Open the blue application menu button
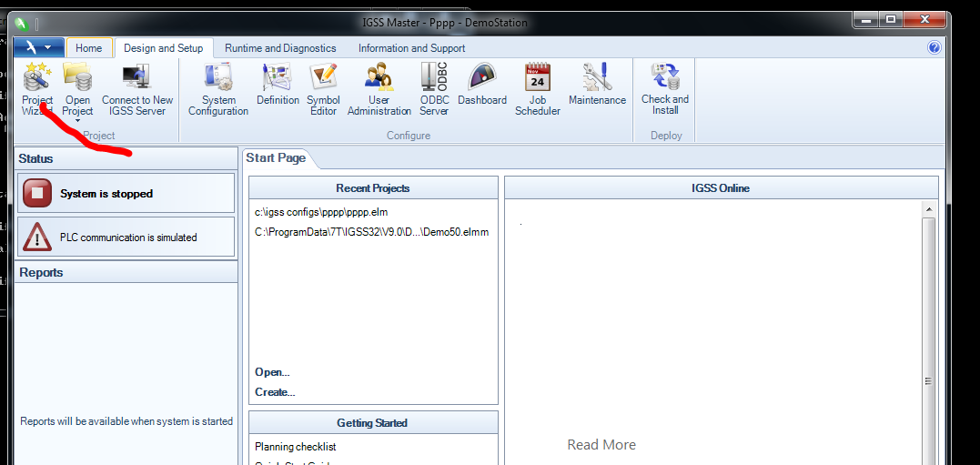Image resolution: width=980 pixels, height=465 pixels. [38, 47]
